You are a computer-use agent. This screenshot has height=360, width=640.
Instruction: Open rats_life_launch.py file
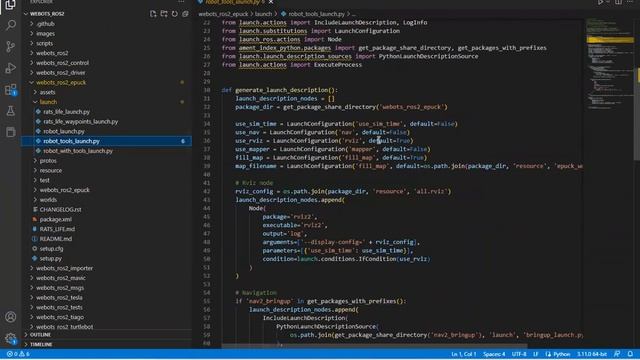point(66,112)
